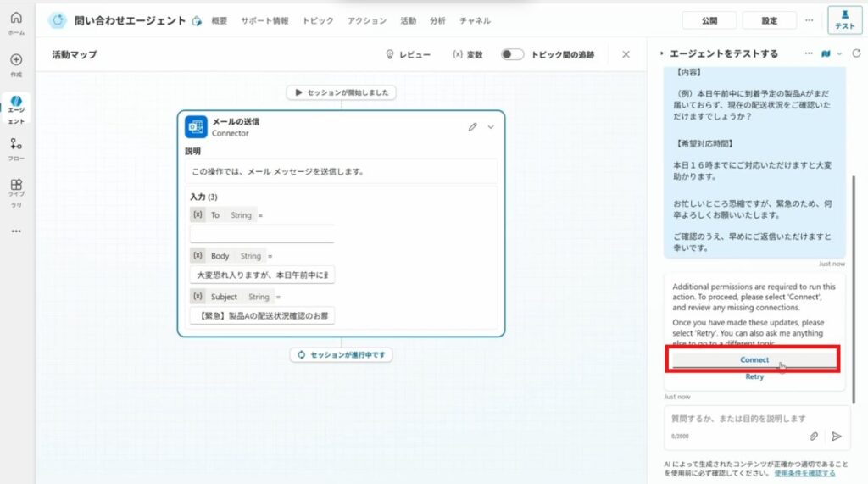Click the 公開 publish button
The height and width of the screenshot is (484, 868).
pos(709,20)
